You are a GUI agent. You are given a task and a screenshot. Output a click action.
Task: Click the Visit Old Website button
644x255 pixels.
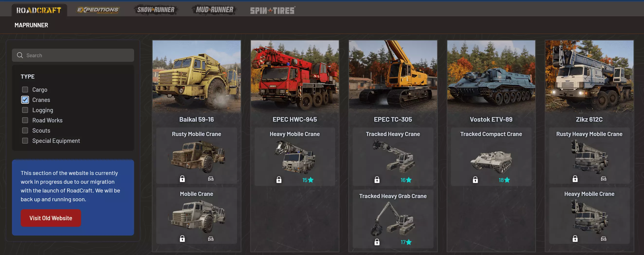click(x=51, y=218)
